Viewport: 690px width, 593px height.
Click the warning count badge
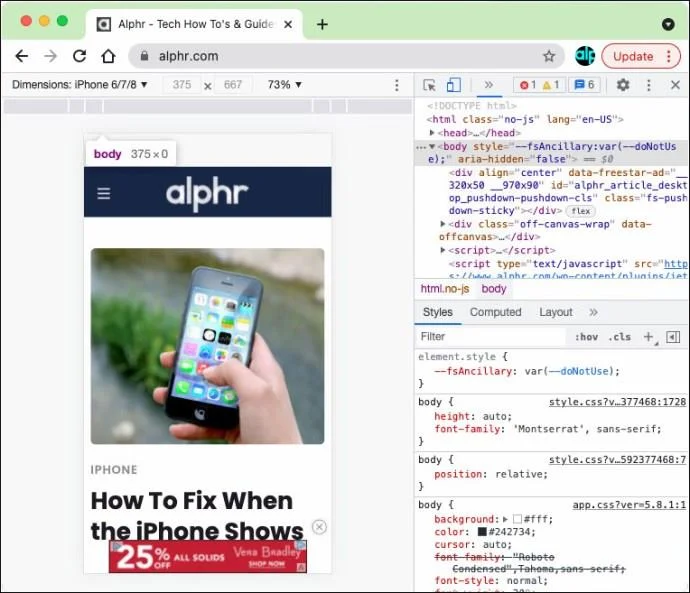pyautogui.click(x=551, y=85)
